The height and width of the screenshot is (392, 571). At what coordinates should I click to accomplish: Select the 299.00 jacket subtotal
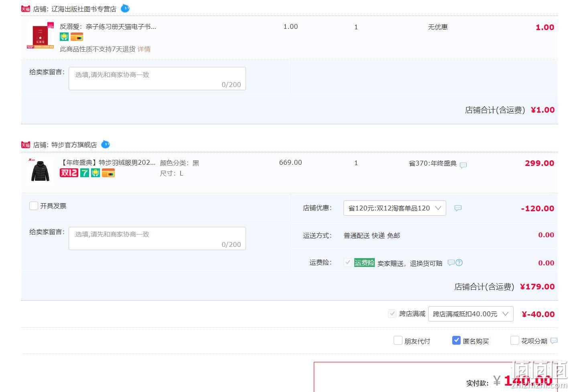pyautogui.click(x=539, y=163)
